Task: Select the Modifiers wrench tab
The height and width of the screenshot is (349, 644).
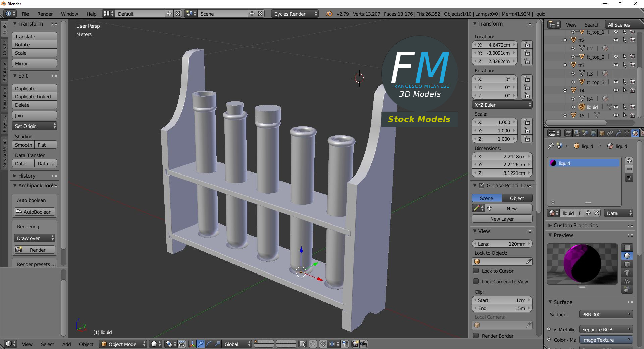Action: point(618,133)
